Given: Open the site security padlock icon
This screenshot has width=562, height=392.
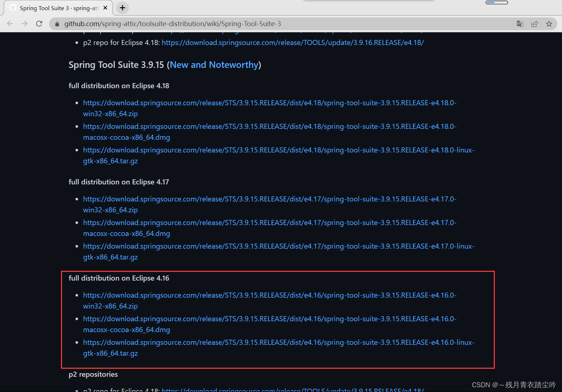Looking at the screenshot, I should click(x=57, y=24).
